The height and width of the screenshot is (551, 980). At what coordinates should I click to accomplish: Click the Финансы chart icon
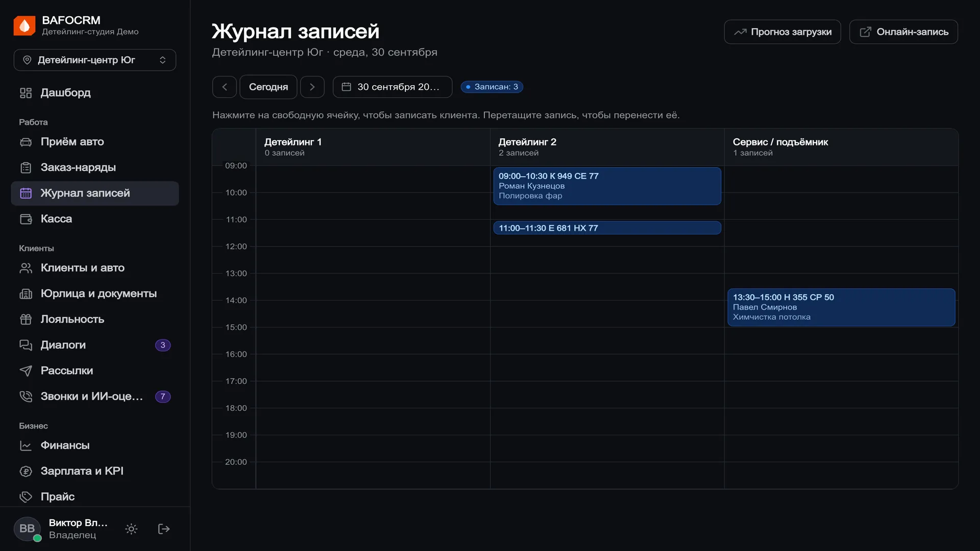26,445
